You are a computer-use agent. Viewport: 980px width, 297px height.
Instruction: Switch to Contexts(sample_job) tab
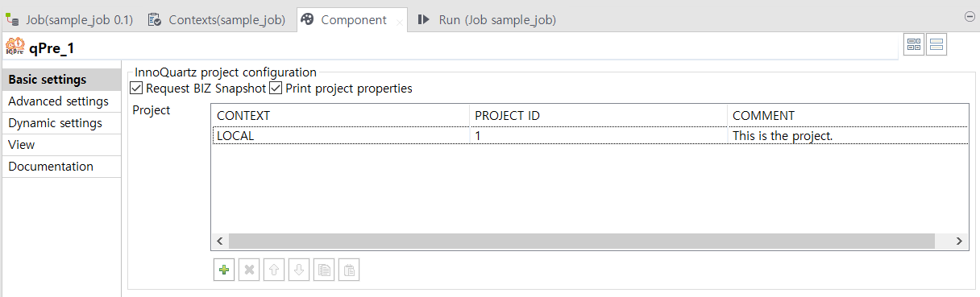click(217, 19)
